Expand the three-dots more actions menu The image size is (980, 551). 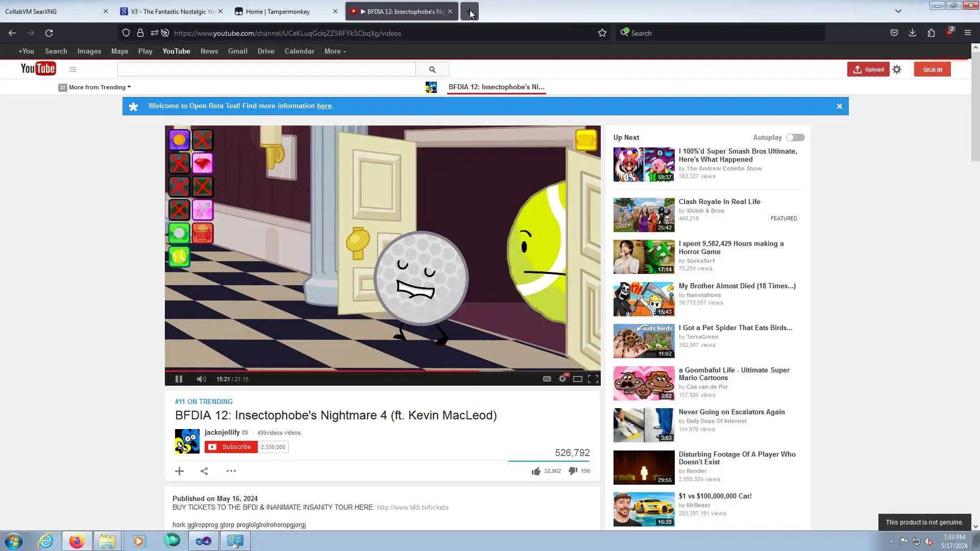click(x=231, y=471)
